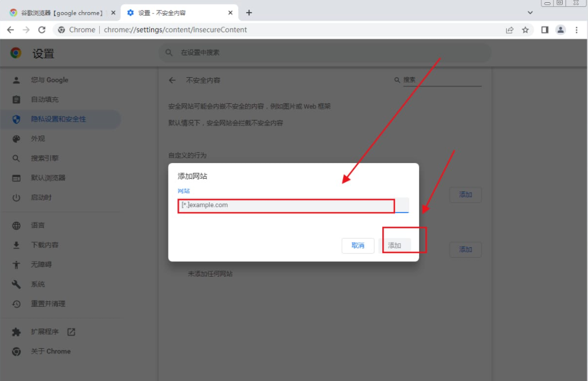
Task: Click the 未添加任何网站 text
Action: [x=210, y=274]
